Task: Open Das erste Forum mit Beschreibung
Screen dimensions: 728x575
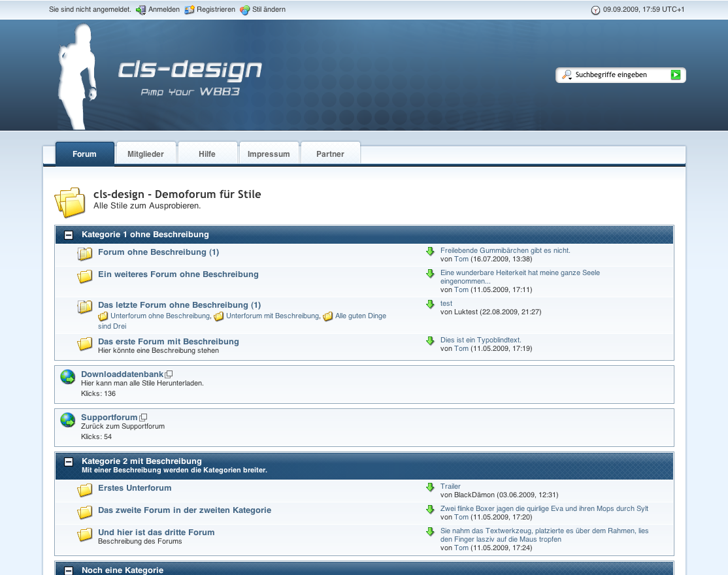Action: [x=169, y=342]
